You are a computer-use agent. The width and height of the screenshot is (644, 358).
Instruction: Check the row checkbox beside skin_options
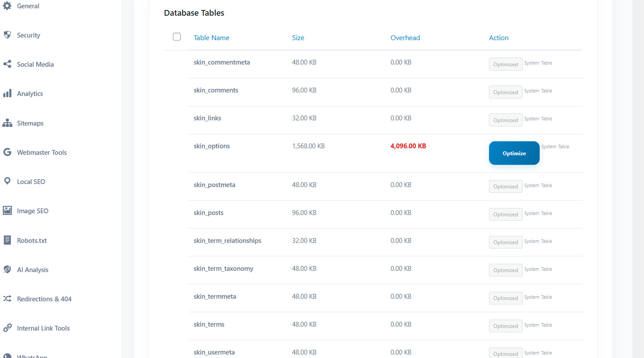pyautogui.click(x=177, y=146)
